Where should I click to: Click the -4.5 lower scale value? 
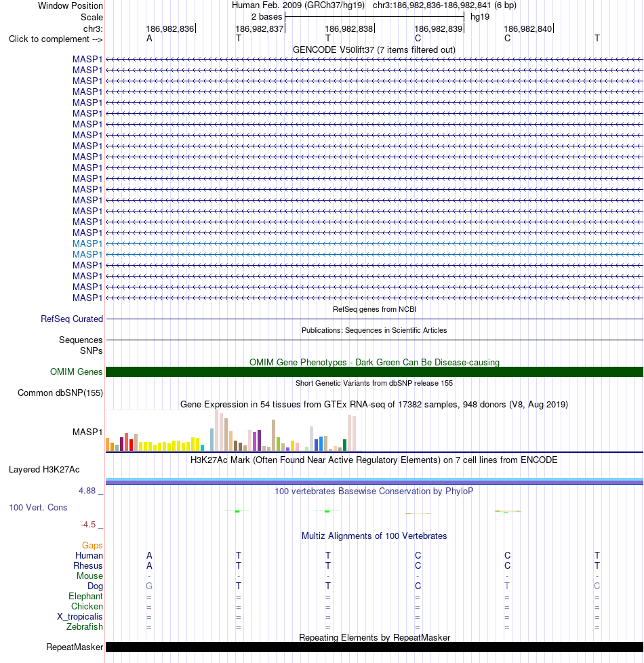click(88, 525)
